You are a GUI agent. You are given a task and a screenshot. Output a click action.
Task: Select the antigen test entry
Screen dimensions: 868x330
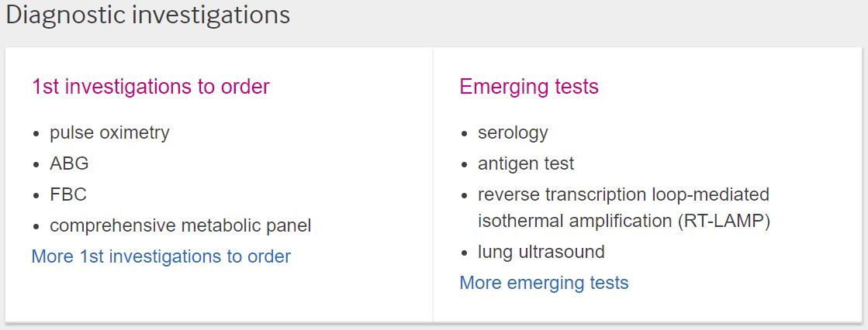526,163
